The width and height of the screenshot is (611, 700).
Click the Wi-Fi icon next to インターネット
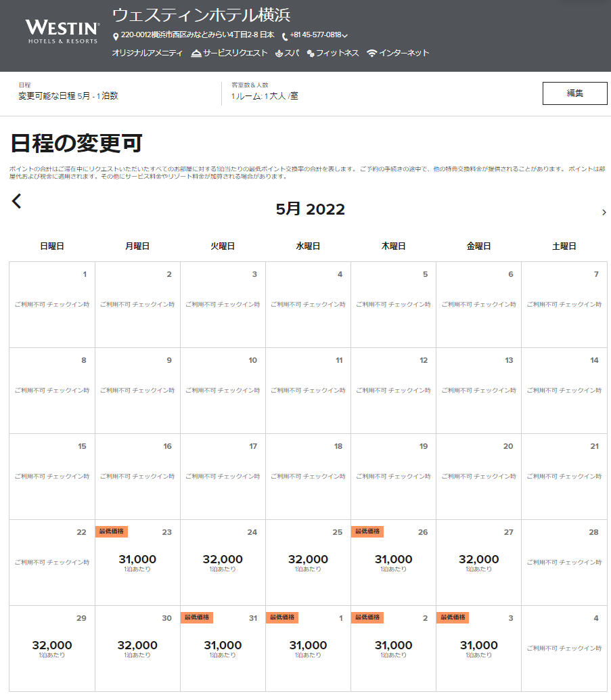371,53
